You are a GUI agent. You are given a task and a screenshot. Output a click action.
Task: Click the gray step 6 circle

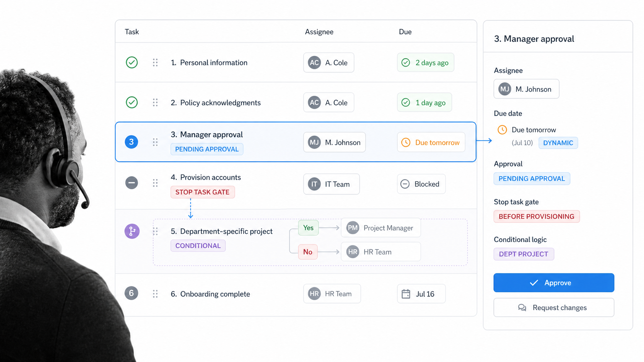(131, 293)
